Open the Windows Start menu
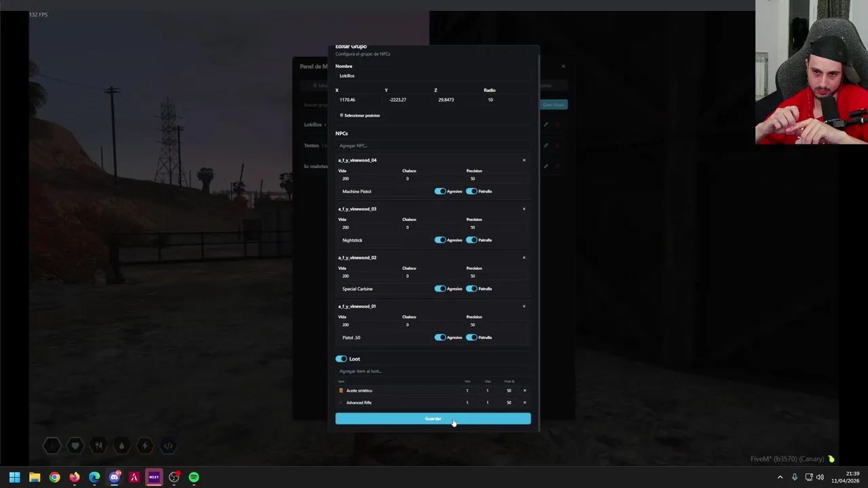The height and width of the screenshot is (488, 868). click(14, 477)
